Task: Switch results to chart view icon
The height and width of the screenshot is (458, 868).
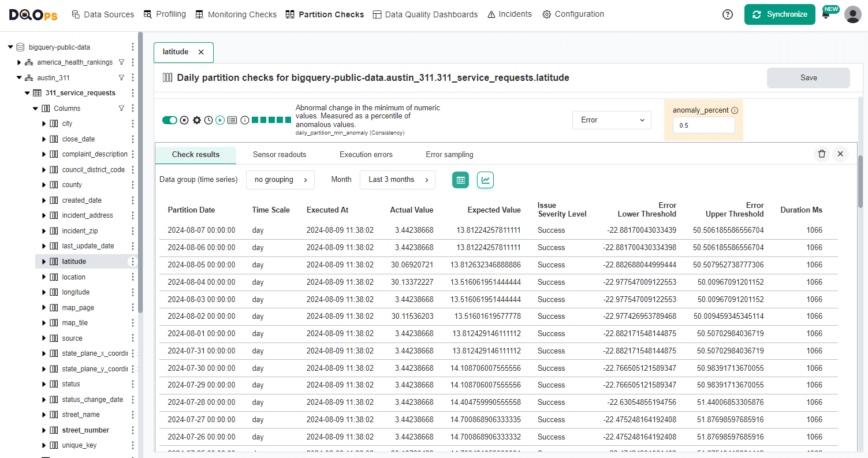Action: [x=486, y=180]
